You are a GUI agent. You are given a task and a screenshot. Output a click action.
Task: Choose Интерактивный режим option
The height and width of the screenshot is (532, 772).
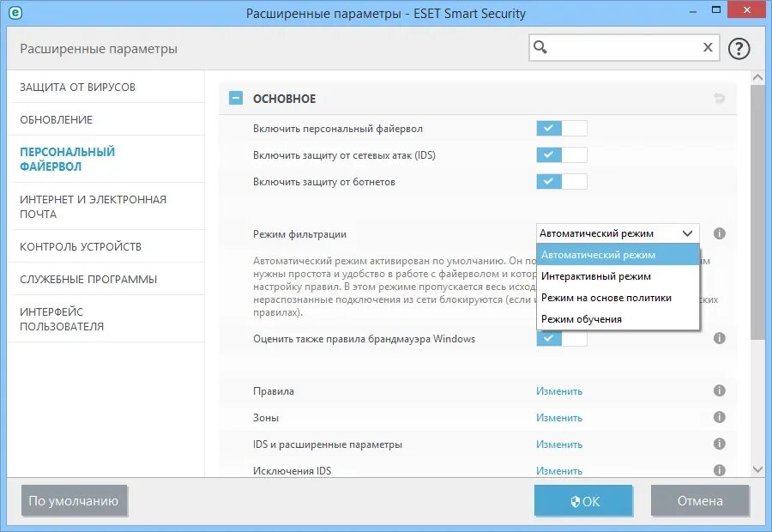click(618, 276)
